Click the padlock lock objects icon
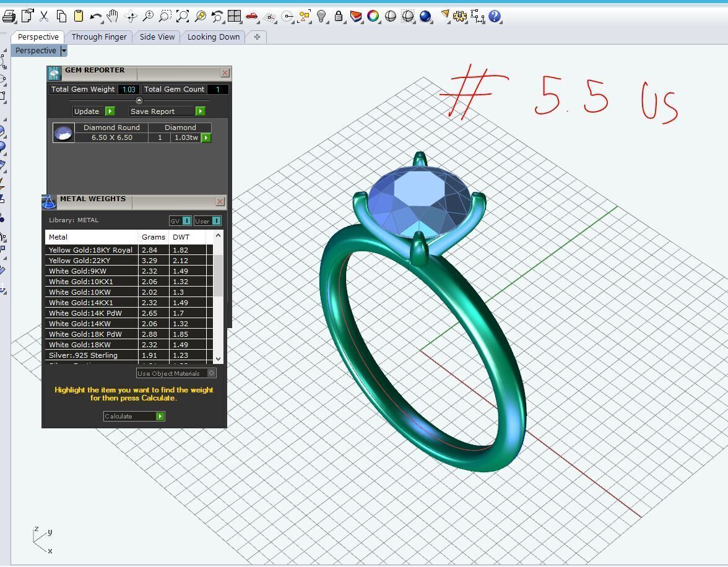 [339, 17]
